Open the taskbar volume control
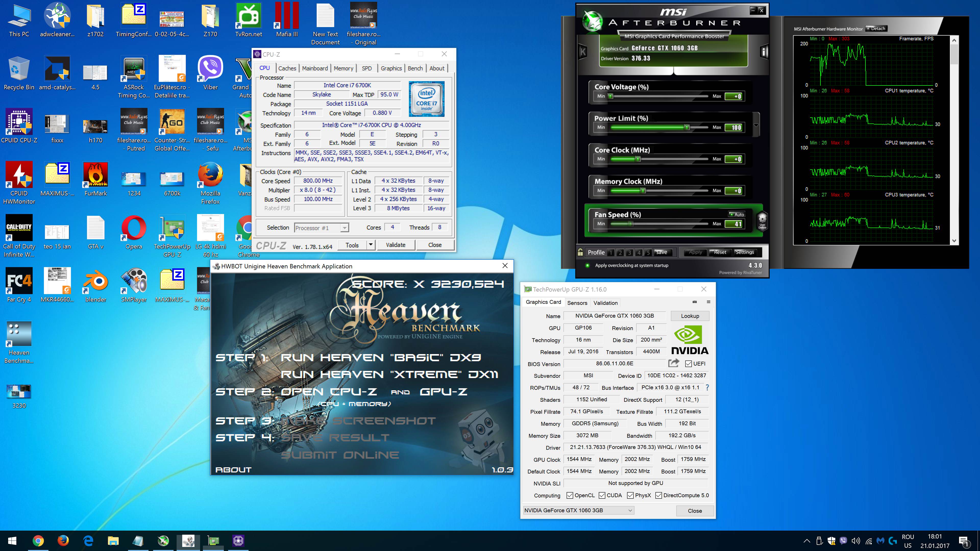This screenshot has height=551, width=980. pyautogui.click(x=856, y=541)
